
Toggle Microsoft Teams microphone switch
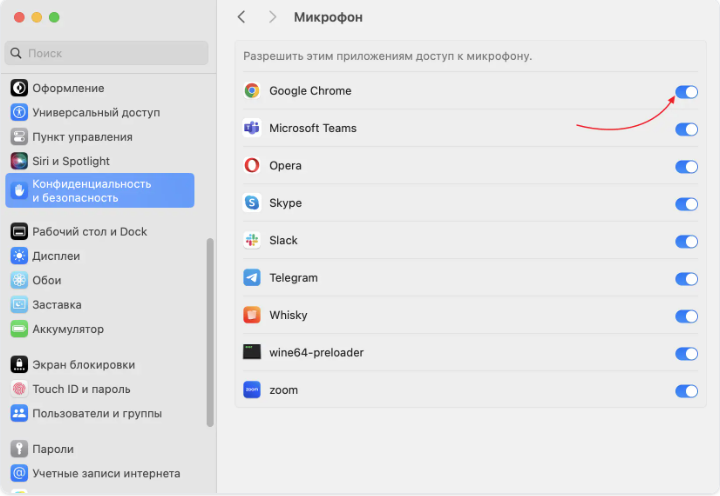pos(686,130)
